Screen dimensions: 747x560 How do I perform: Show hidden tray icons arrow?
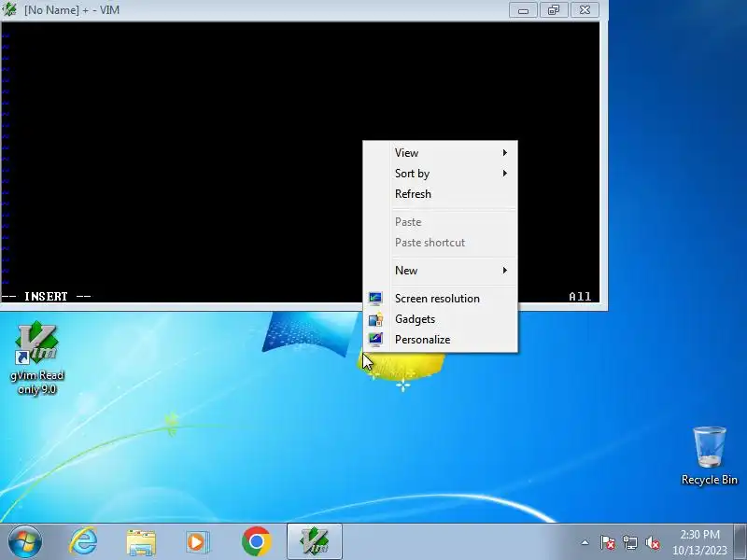(x=585, y=542)
